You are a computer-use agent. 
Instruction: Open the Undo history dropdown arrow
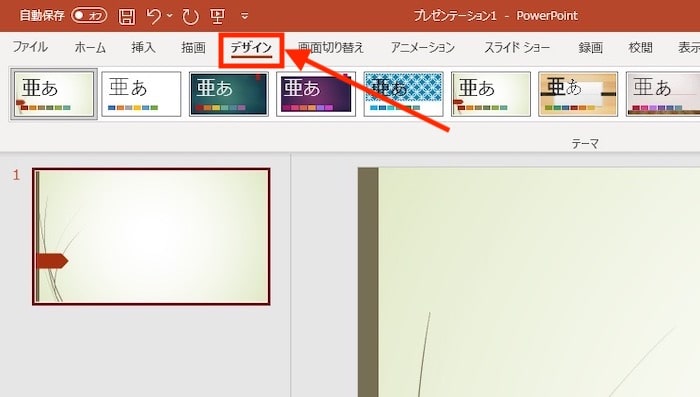(170, 16)
